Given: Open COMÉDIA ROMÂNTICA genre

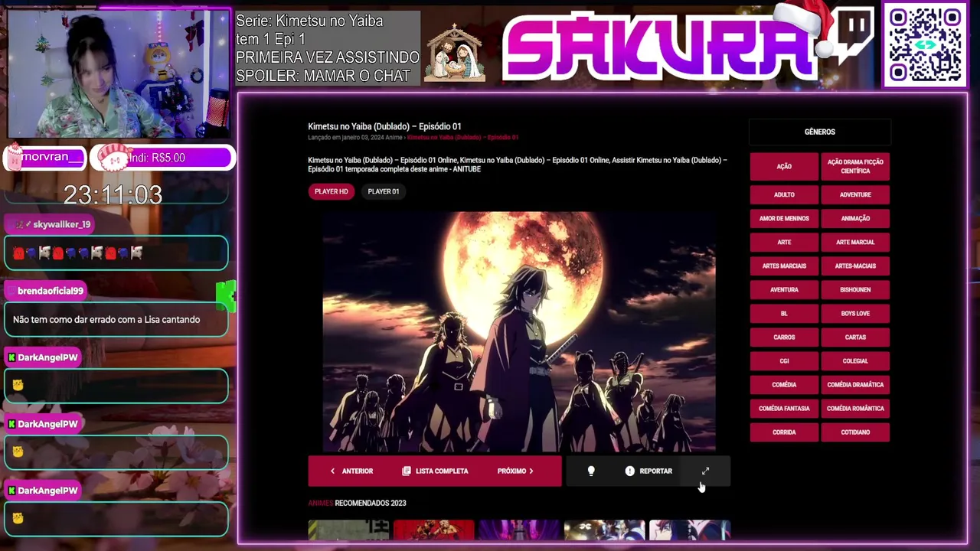Looking at the screenshot, I should point(855,409).
